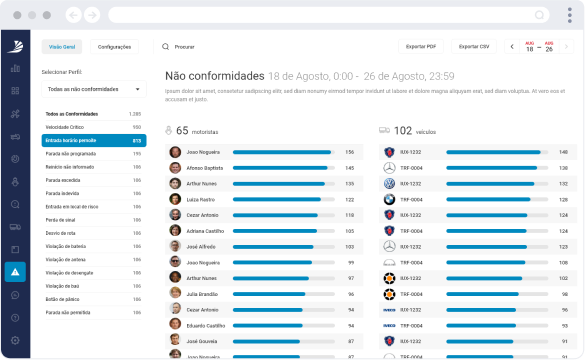
Task: Select Violação de bateria list item
Action: tap(94, 247)
